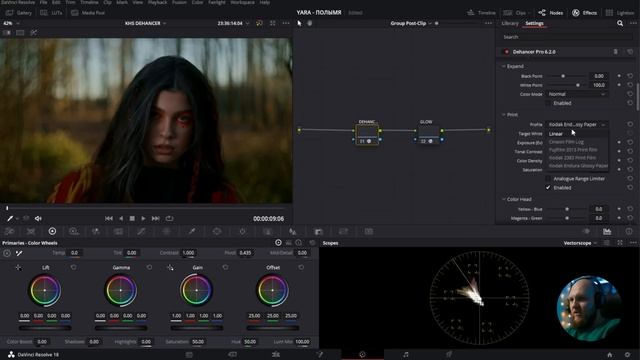This screenshot has width=640, height=360.
Task: Open the Curves palette
Action: (141, 231)
